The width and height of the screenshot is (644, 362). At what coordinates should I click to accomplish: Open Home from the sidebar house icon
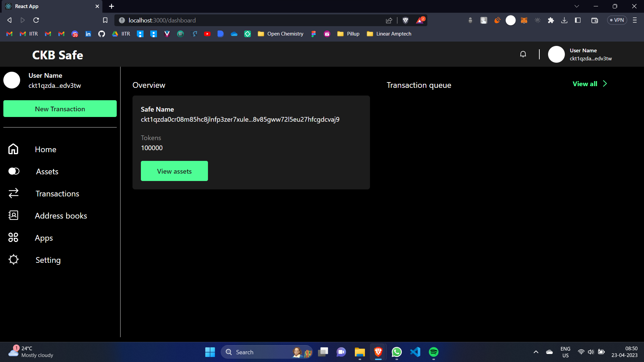(x=13, y=149)
